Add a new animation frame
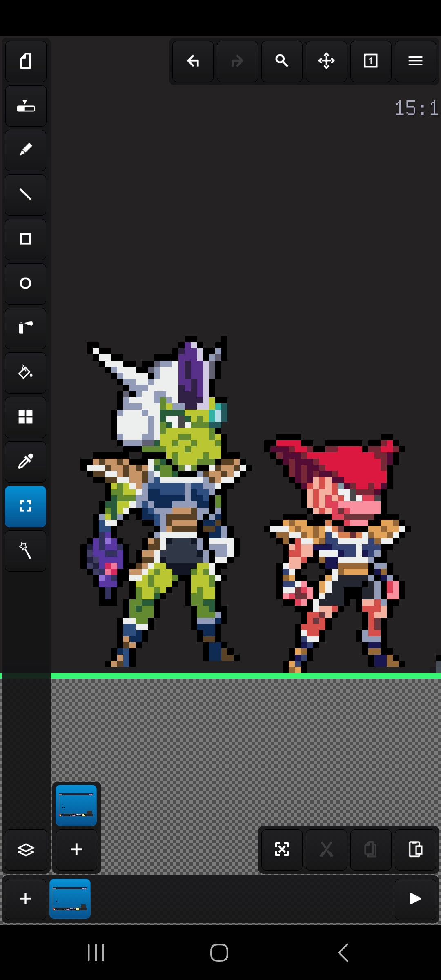Image resolution: width=441 pixels, height=980 pixels. 26,899
